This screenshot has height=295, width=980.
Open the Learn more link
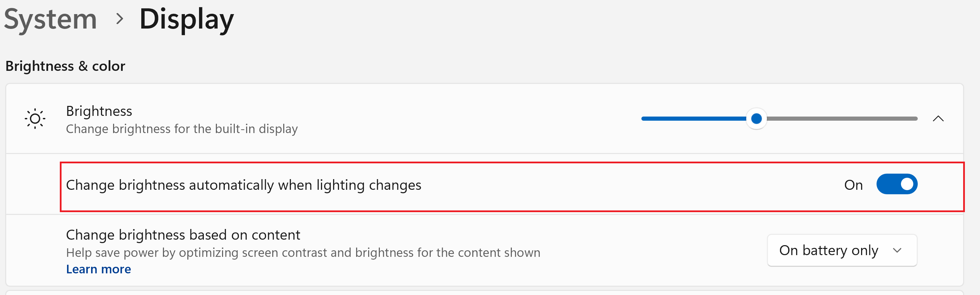(x=99, y=269)
